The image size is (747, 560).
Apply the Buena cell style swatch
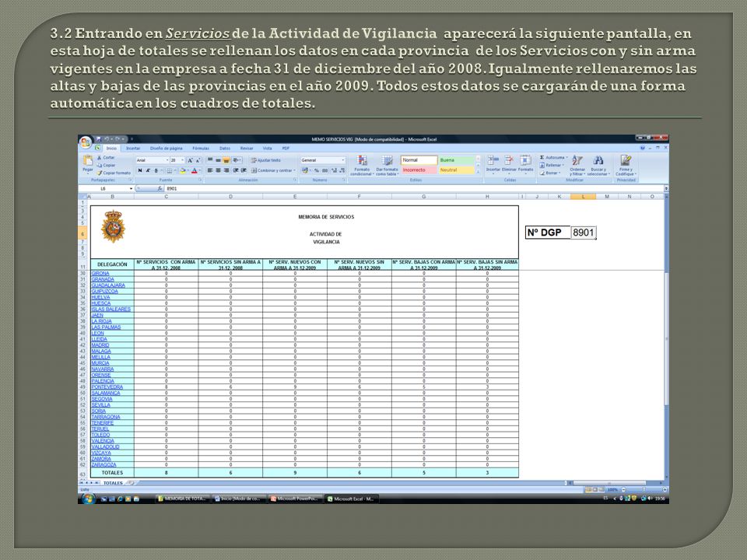coord(457,160)
